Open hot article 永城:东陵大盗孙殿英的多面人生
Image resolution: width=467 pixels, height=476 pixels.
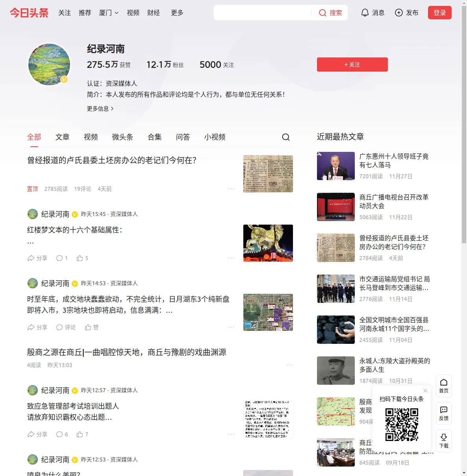click(395, 365)
